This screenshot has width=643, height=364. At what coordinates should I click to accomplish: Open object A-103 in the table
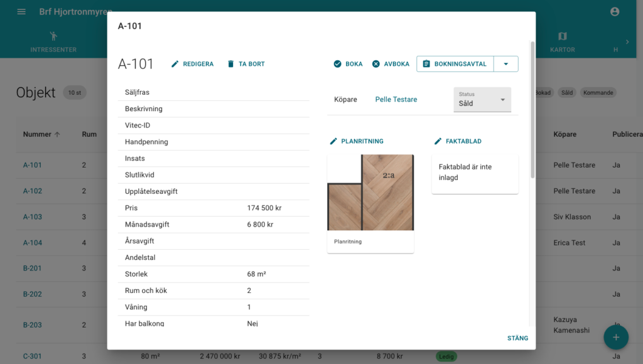[33, 217]
